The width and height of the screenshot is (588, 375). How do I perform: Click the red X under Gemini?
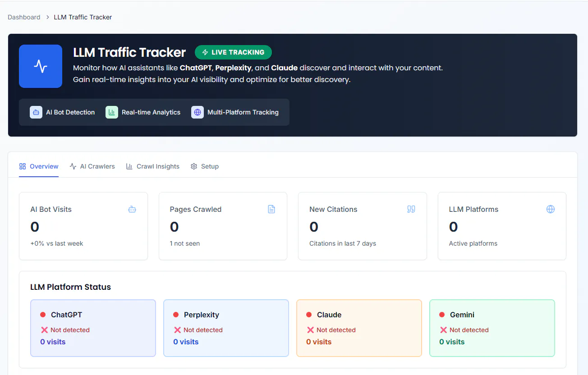coord(443,330)
